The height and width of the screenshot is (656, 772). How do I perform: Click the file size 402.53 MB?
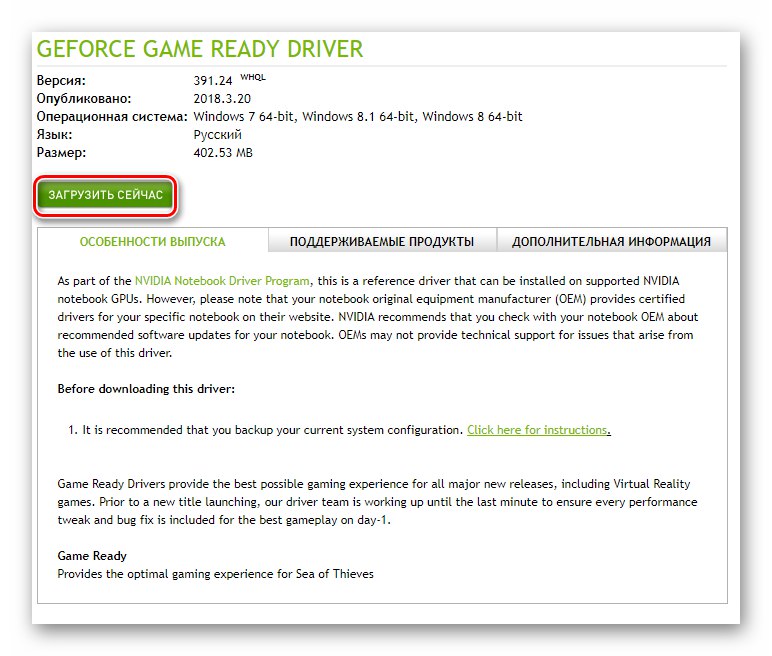click(223, 153)
